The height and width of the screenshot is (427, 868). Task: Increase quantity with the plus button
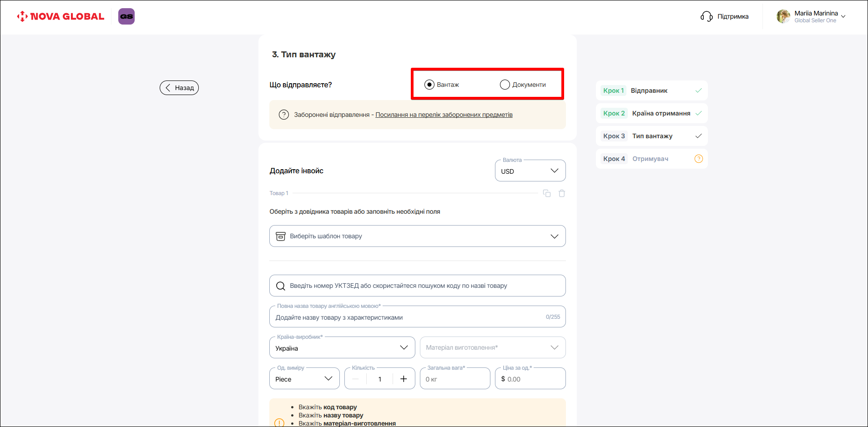coord(404,379)
